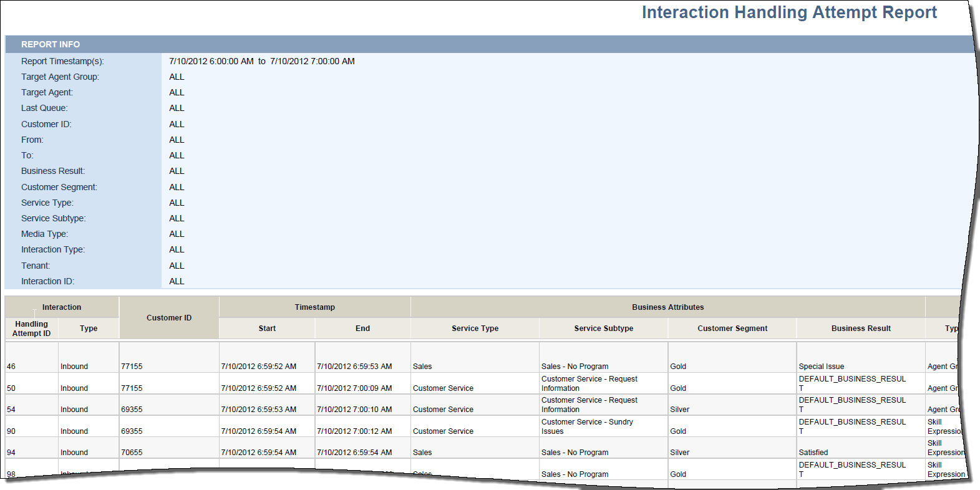Select the Customer Segment column header

click(x=732, y=329)
